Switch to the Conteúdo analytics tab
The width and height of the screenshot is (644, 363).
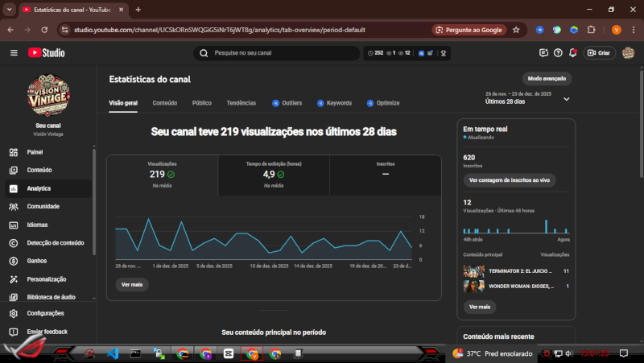(x=165, y=103)
